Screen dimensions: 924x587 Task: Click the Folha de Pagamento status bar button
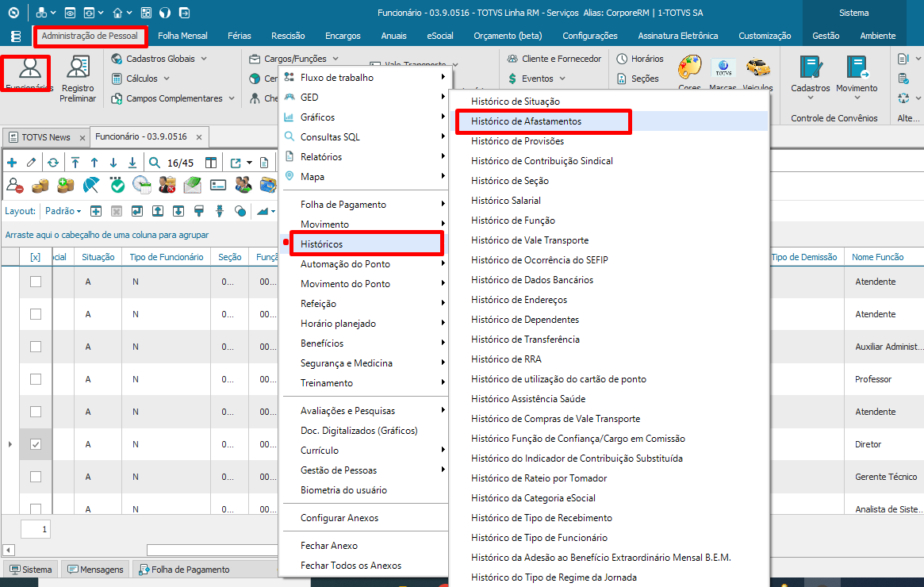pyautogui.click(x=185, y=570)
